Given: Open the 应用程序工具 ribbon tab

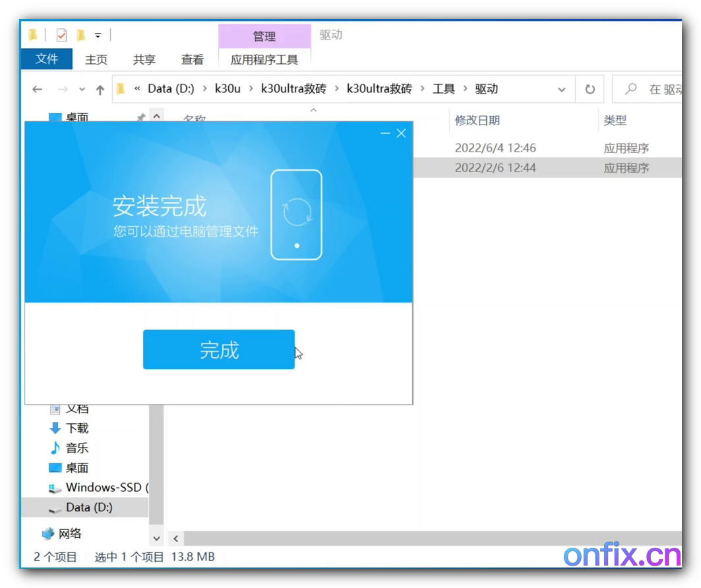Looking at the screenshot, I should coord(264,59).
